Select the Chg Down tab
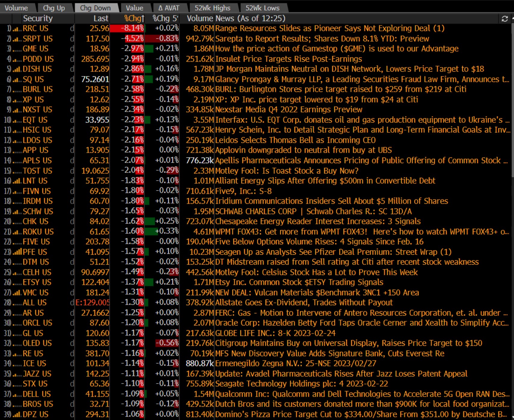Screen dimensions: 514x420 coord(95,8)
